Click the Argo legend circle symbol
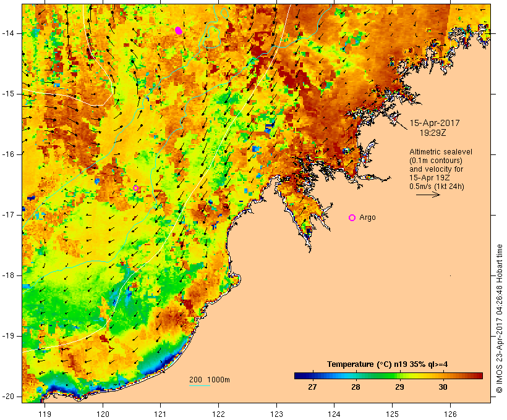507x420 pixels. 352,218
